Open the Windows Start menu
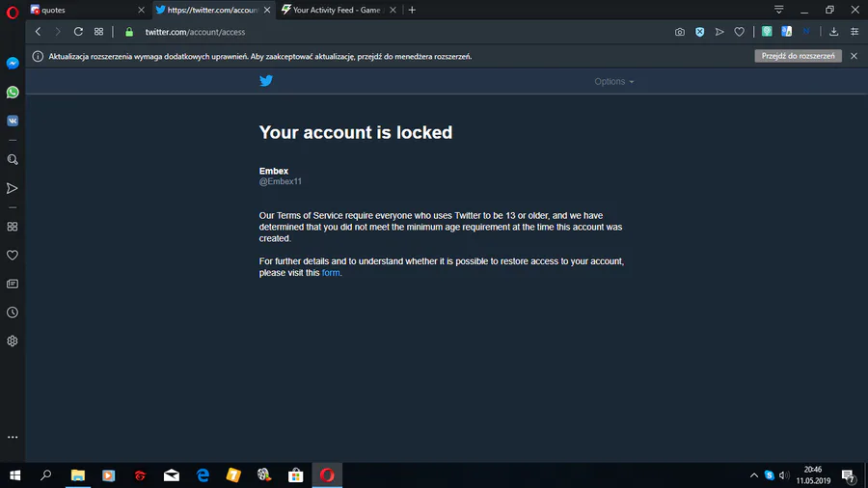Image resolution: width=868 pixels, height=488 pixels. click(x=14, y=475)
